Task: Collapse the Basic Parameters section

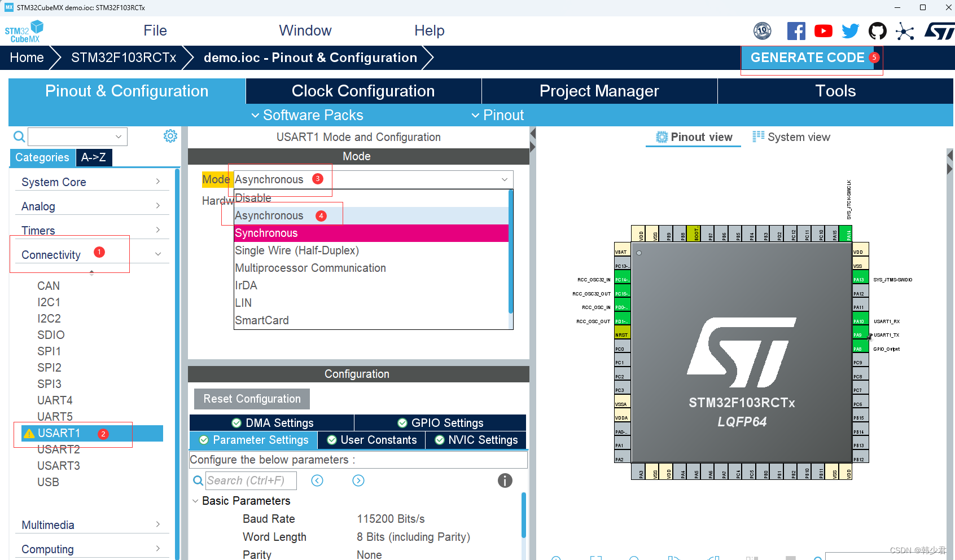Action: click(x=195, y=501)
